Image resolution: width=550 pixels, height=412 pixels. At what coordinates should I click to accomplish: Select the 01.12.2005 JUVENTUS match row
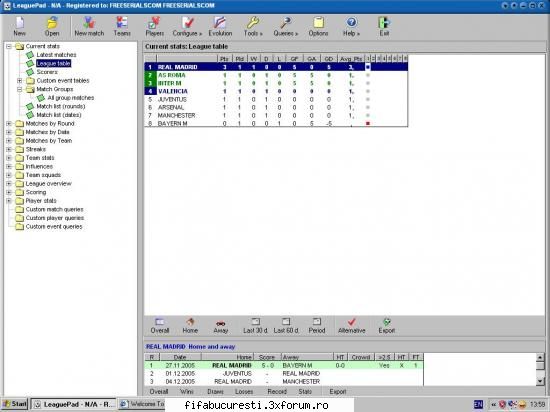[284, 373]
